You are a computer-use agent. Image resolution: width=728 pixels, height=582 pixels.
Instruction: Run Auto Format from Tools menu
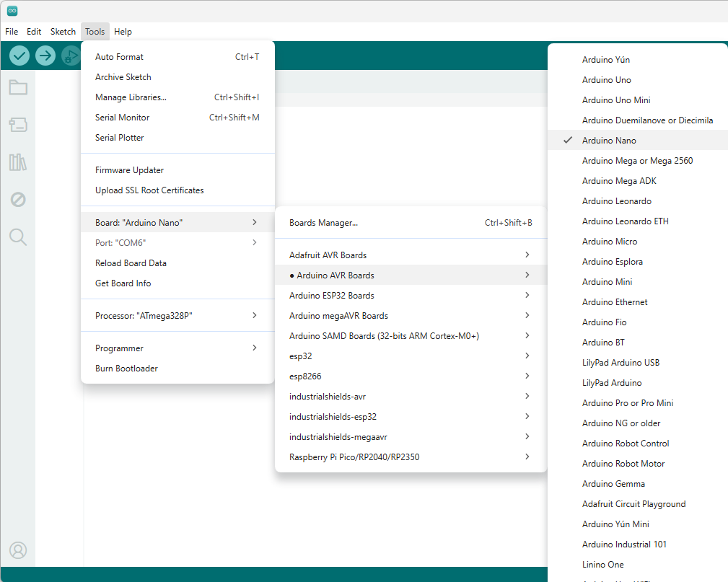pyautogui.click(x=177, y=57)
